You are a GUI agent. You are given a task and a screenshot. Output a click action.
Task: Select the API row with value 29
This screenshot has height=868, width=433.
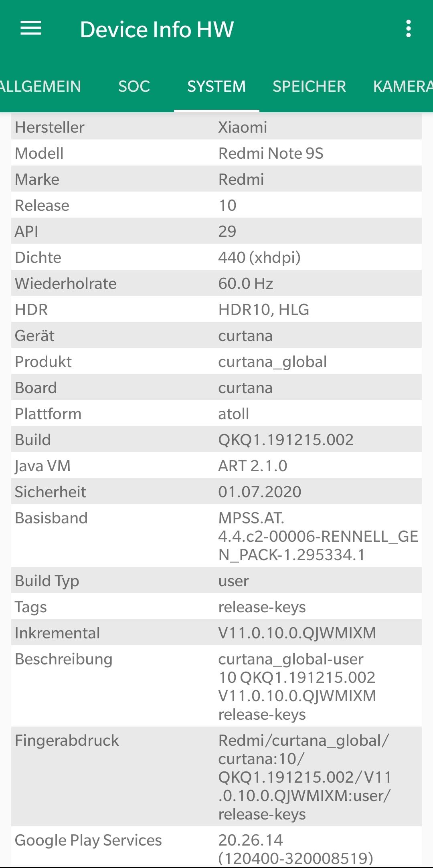tap(216, 231)
